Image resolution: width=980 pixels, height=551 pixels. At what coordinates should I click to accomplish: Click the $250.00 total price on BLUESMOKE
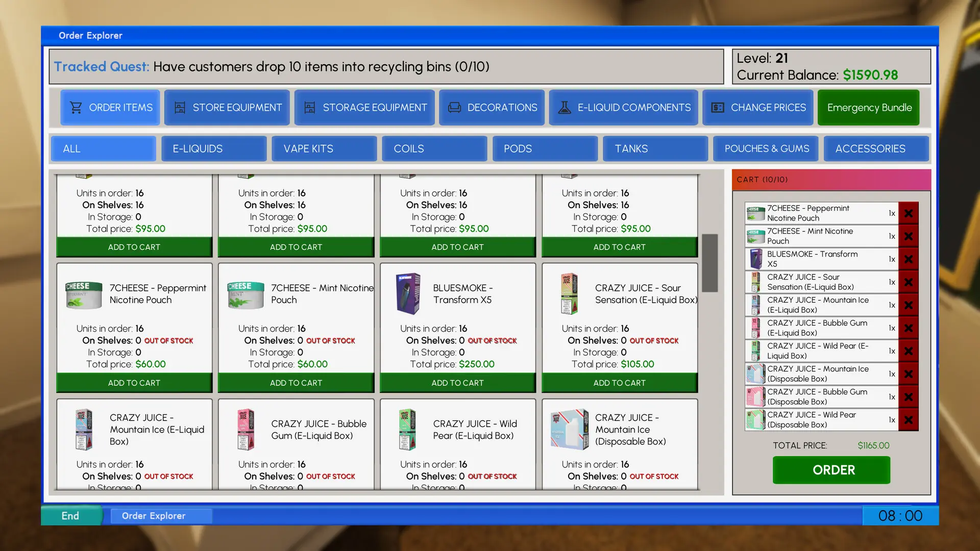477,364
